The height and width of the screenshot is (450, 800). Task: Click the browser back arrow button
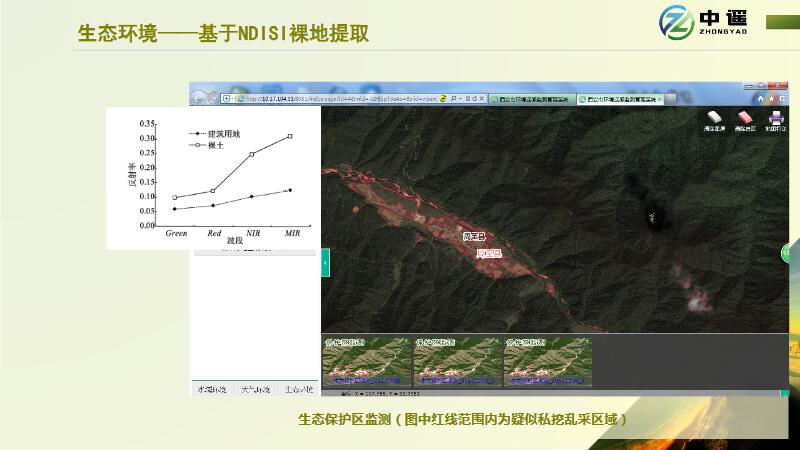pos(199,98)
